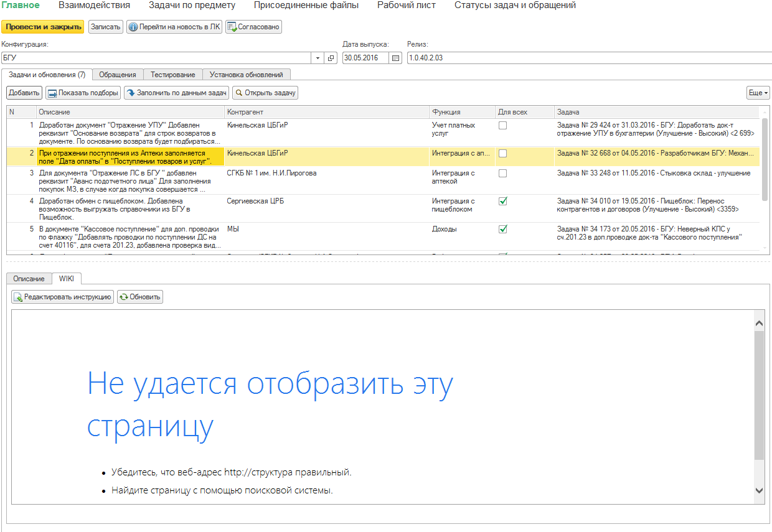This screenshot has width=772, height=532.
Task: Enable Для всех for СГКБ № 1 row
Action: pyautogui.click(x=502, y=173)
